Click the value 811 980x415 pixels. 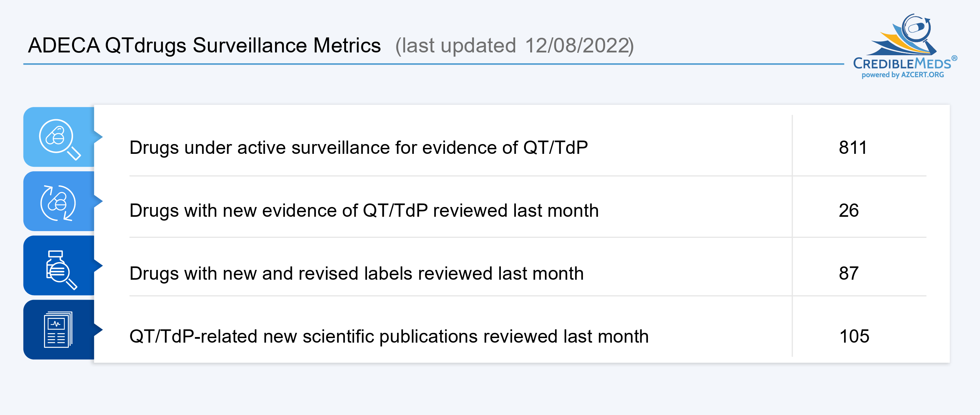pyautogui.click(x=852, y=147)
